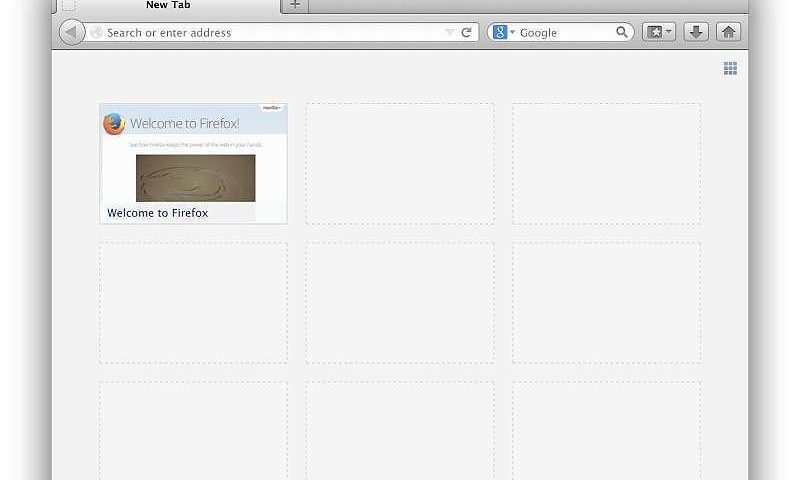Click the top-right empty tile in grid
Image resolution: width=800 pixels, height=480 pixels.
(606, 163)
